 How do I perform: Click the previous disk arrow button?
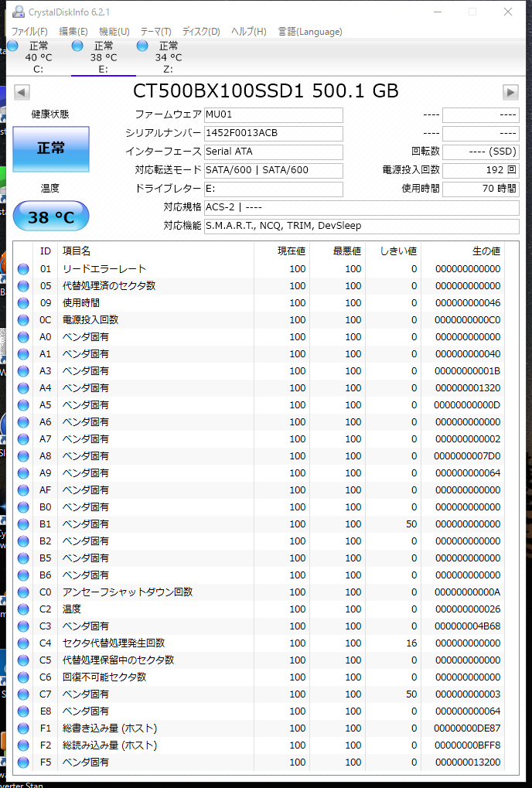pyautogui.click(x=21, y=93)
